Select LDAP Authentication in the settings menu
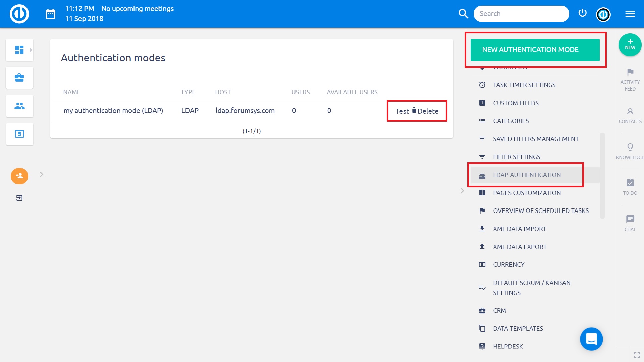This screenshot has width=644, height=362. [527, 175]
